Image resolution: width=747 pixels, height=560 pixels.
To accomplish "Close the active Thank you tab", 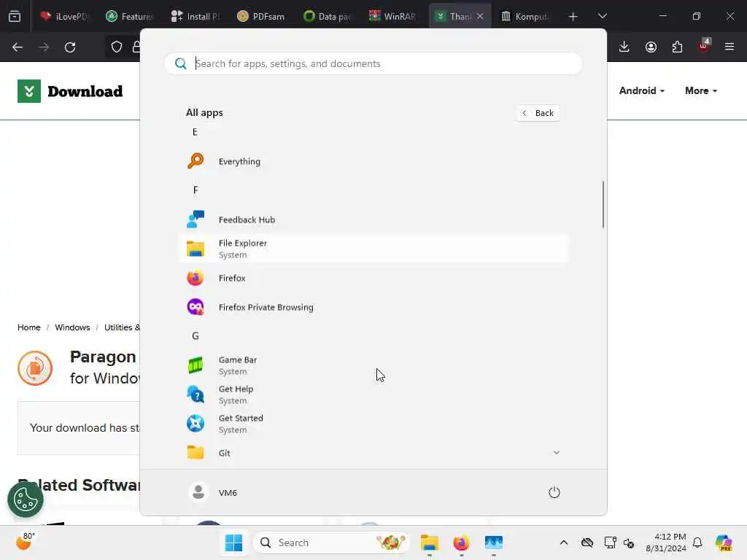I will [480, 17].
